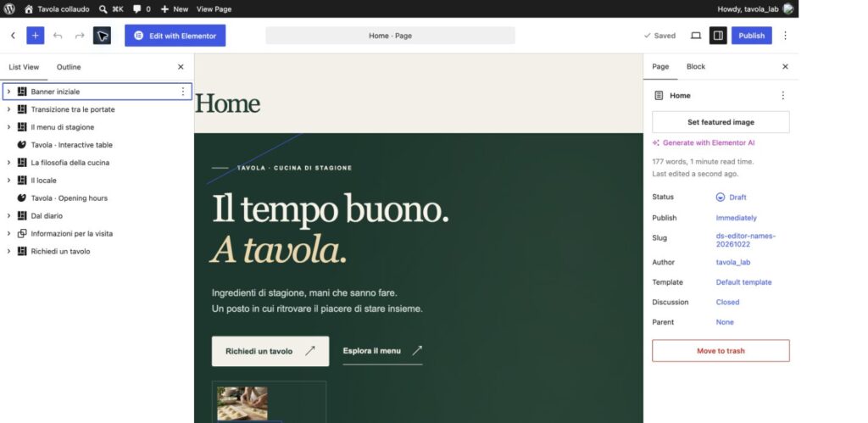Change the Default template setting
The width and height of the screenshot is (868, 423).
coord(743,281)
